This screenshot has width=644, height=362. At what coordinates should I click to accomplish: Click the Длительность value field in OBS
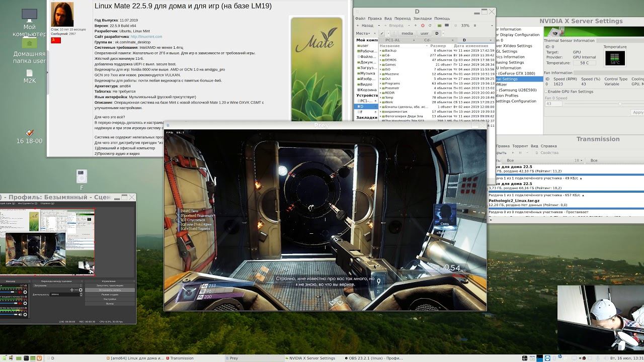click(x=64, y=295)
